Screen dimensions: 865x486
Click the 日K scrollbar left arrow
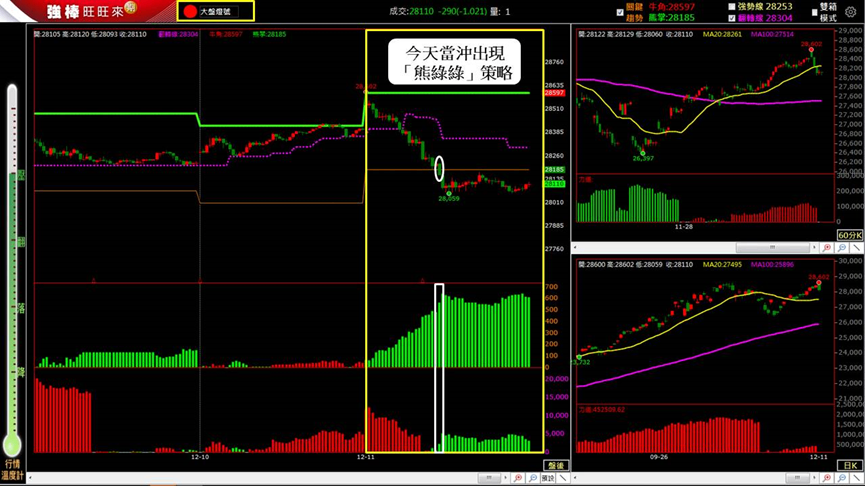click(575, 478)
